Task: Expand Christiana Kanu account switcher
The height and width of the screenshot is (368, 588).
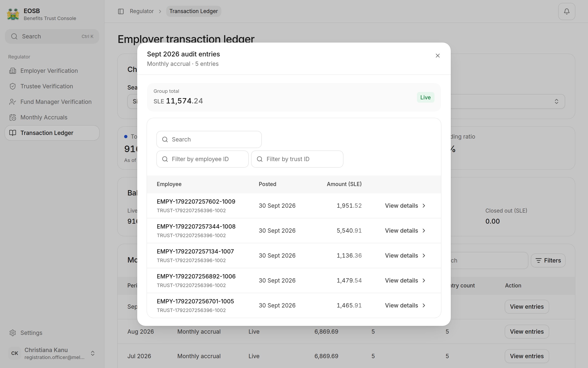Action: coord(92,353)
